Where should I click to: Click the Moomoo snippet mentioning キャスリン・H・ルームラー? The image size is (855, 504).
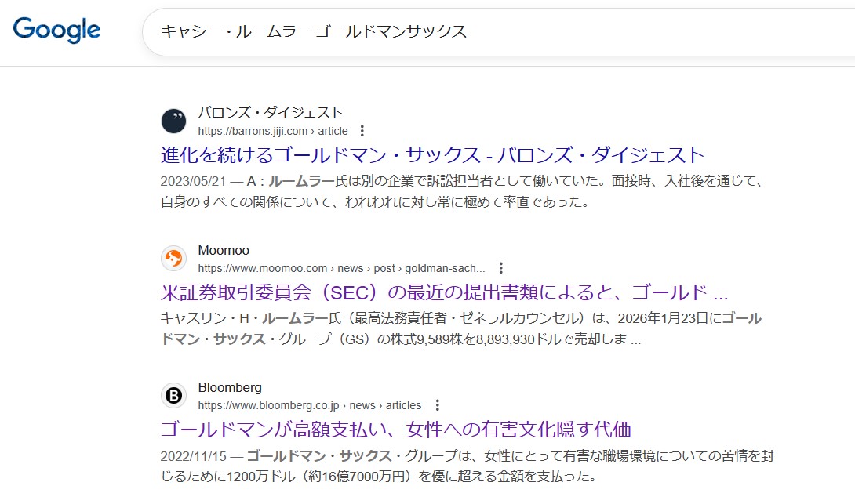pos(461,329)
